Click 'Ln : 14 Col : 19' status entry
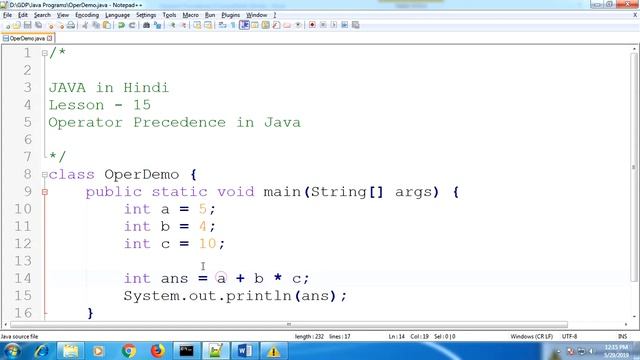This screenshot has height=360, width=640. point(409,336)
